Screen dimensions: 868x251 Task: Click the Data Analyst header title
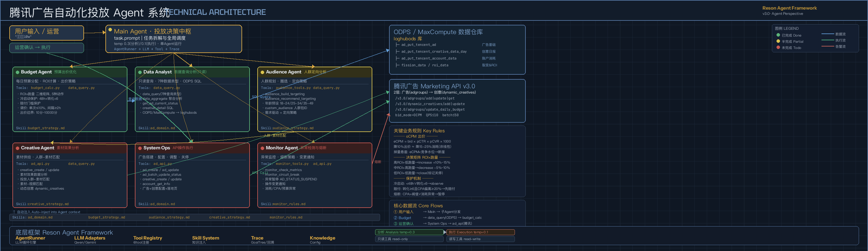157,72
